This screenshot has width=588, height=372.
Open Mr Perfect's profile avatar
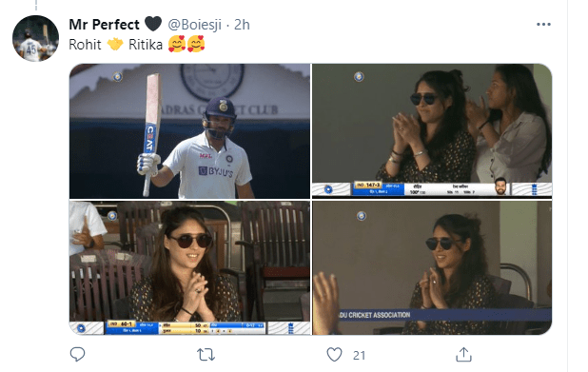pyautogui.click(x=35, y=38)
